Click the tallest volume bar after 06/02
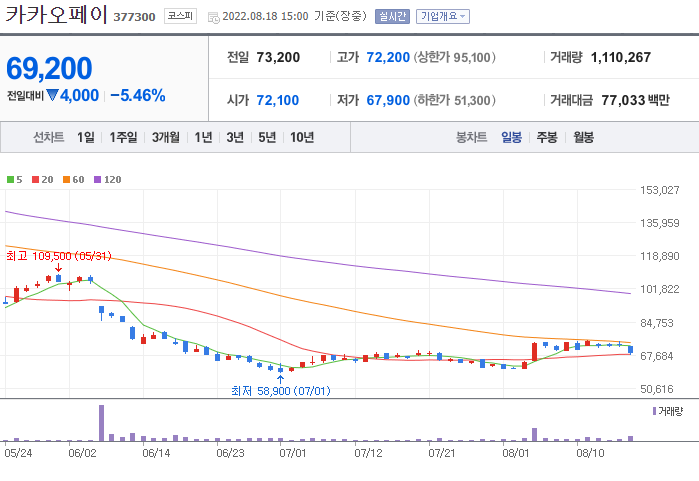The height and width of the screenshot is (481, 699). click(101, 423)
